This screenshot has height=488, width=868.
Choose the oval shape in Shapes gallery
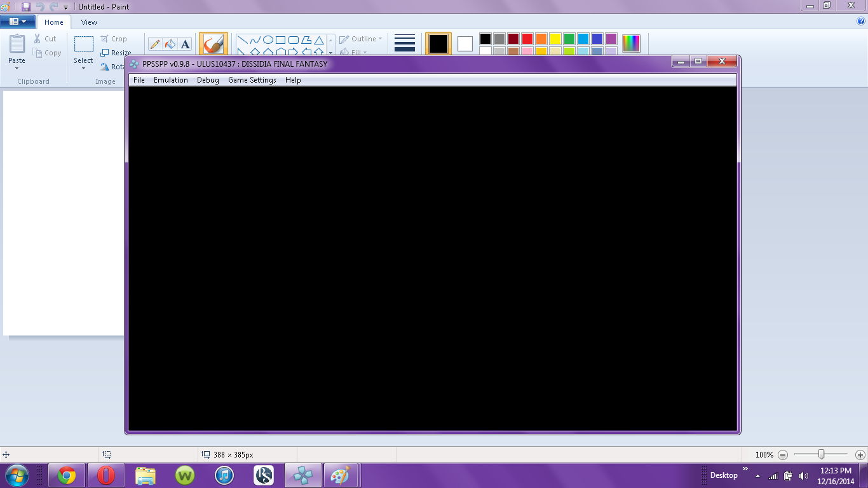click(268, 39)
